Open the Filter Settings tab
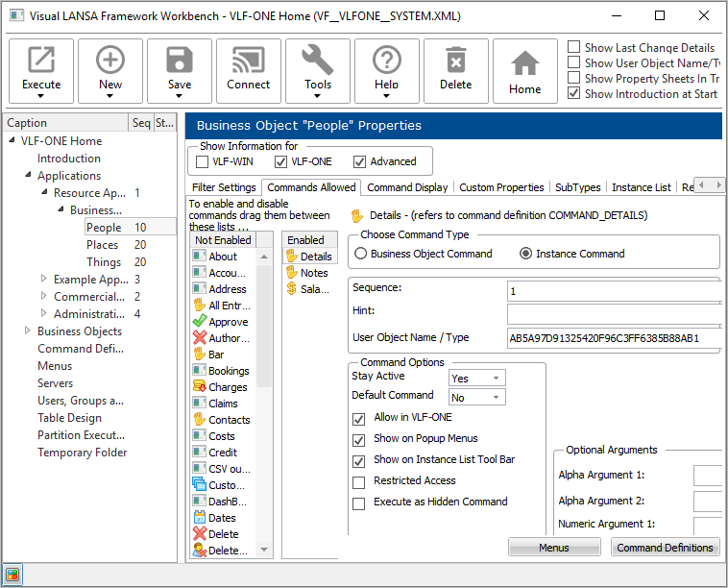This screenshot has height=588, width=728. pos(224,187)
